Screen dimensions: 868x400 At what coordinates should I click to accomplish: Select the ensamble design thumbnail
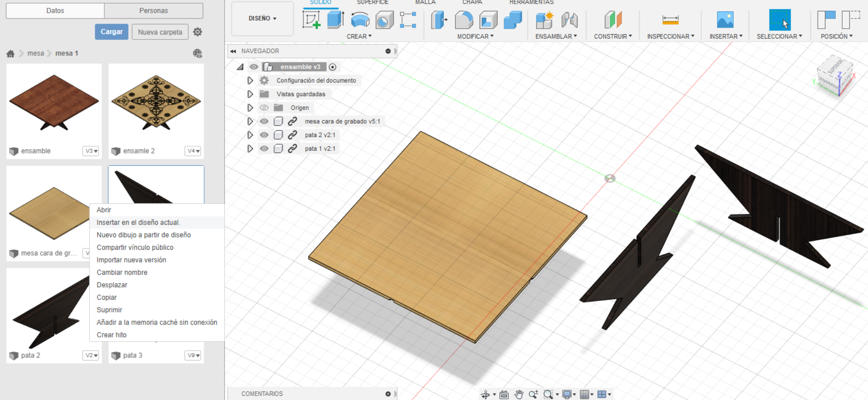pos(54,103)
